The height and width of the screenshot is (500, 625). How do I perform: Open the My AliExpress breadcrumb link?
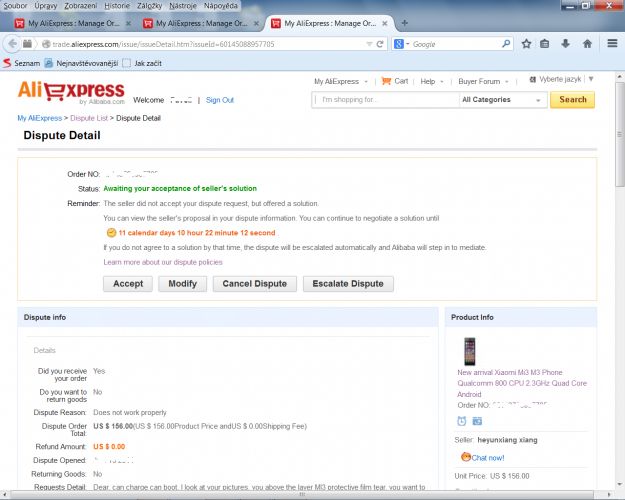[x=39, y=118]
